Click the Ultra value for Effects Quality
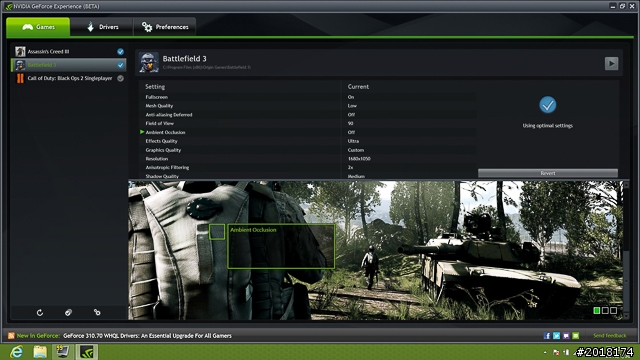640x360 pixels. (353, 141)
